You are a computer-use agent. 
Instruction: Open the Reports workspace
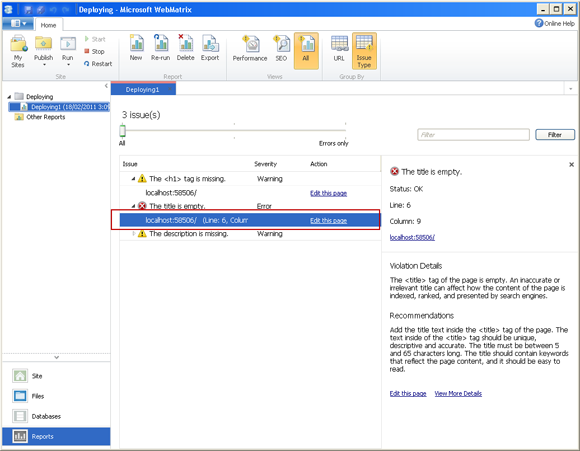click(56, 437)
